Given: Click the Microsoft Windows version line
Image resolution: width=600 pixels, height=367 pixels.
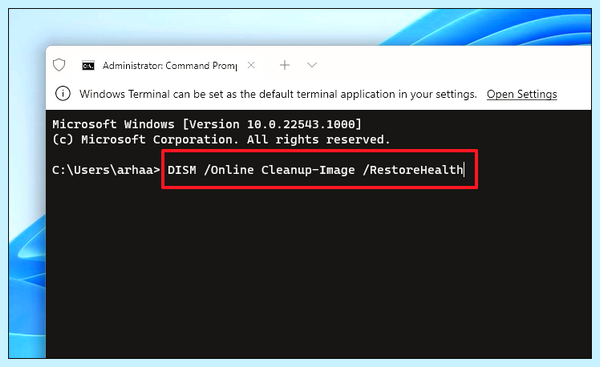Looking at the screenshot, I should click(x=207, y=124).
